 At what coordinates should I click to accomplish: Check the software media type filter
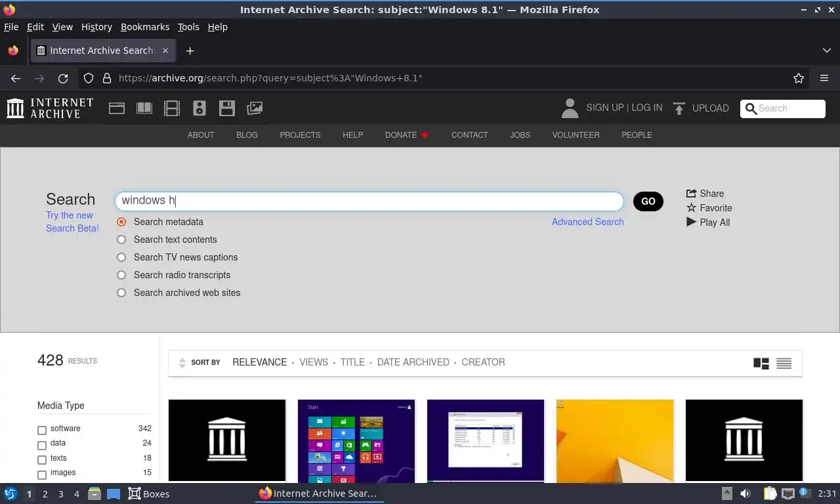[42, 430]
